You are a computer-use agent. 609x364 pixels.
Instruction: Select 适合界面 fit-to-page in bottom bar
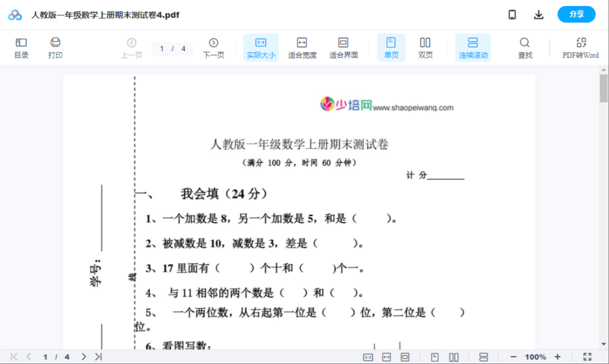[406, 356]
